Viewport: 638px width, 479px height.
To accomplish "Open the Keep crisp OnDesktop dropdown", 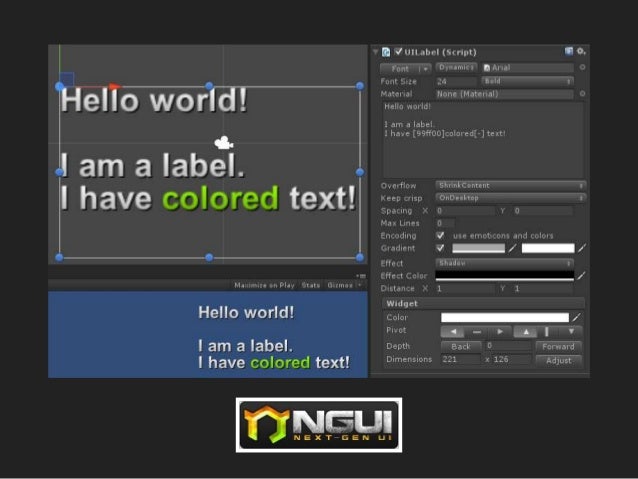I will coord(511,198).
